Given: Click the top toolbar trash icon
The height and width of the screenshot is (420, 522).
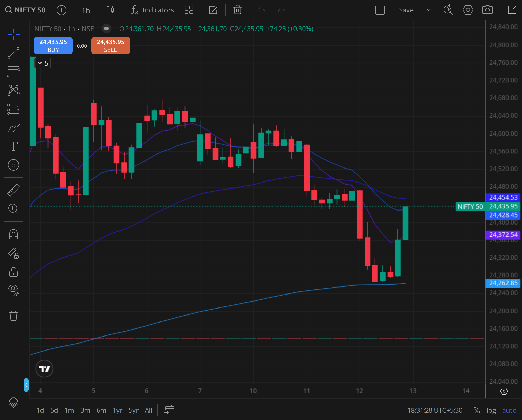Looking at the screenshot, I should coord(237,10).
